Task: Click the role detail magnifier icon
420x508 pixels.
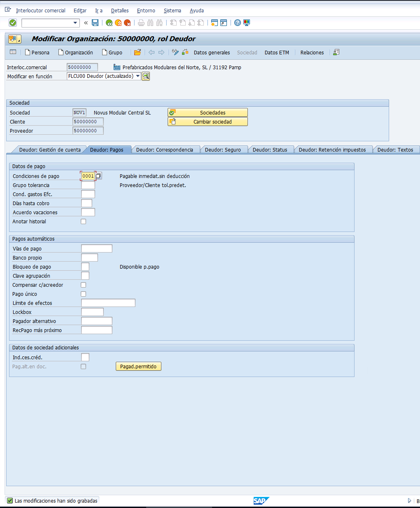Action: (x=146, y=76)
